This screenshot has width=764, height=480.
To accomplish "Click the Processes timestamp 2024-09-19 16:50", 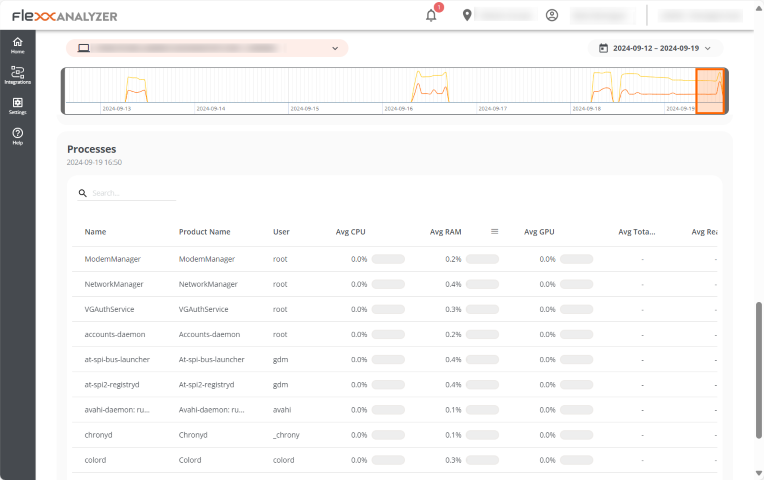I will pos(94,162).
